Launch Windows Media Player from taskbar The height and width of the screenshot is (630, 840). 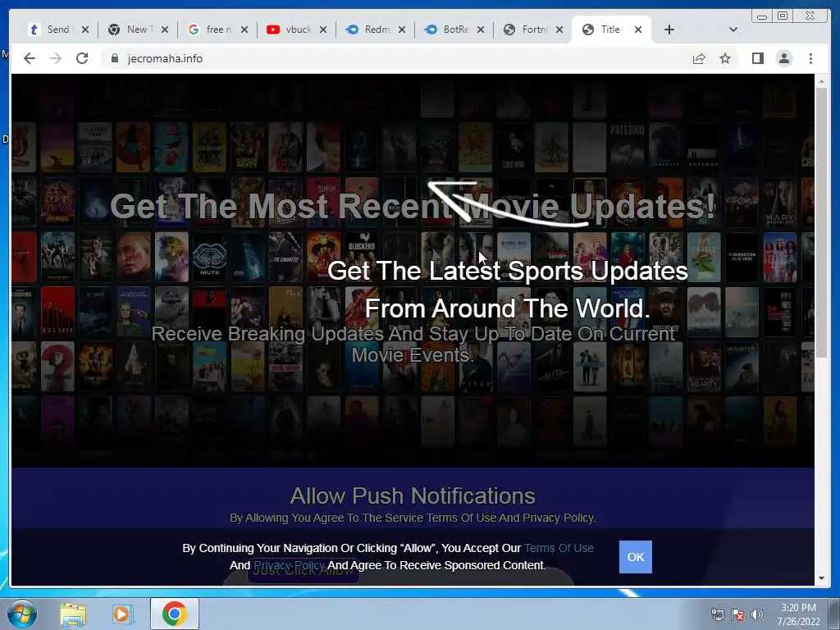coord(123,614)
